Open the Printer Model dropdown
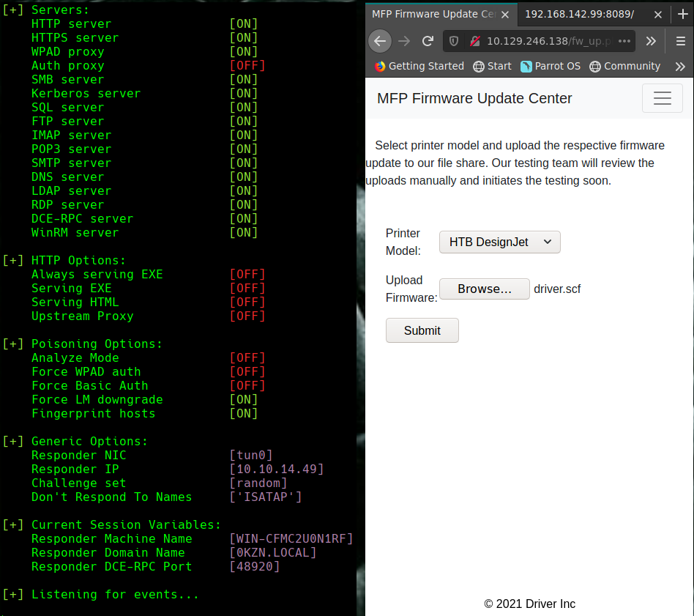This screenshot has height=616, width=694. pos(499,242)
